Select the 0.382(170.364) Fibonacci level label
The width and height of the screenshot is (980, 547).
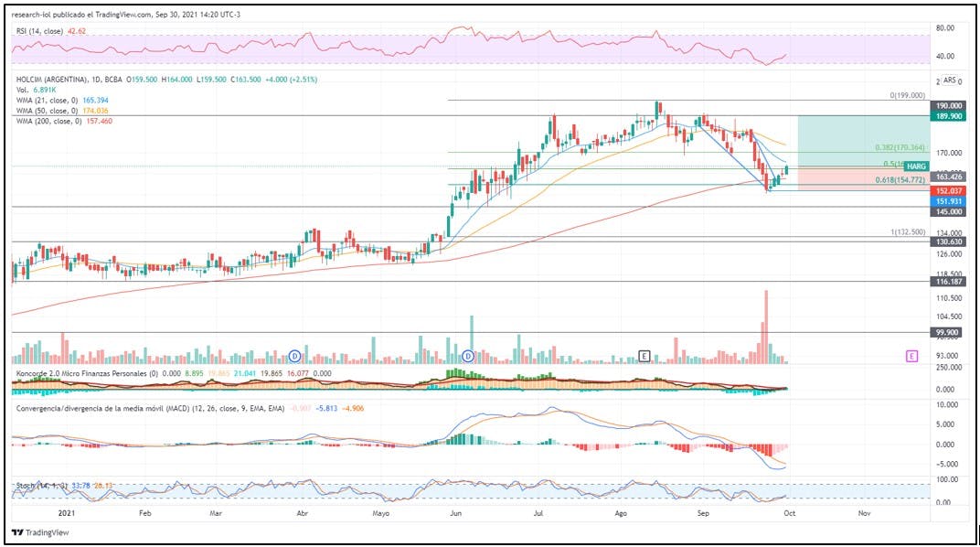(900, 147)
